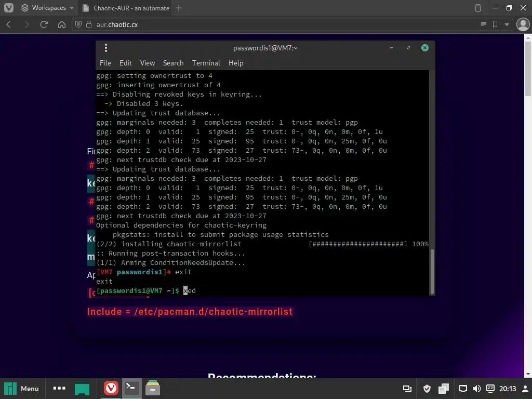Open the clipboard manager tray icon
Screen dimensions: 532x399
444,389
